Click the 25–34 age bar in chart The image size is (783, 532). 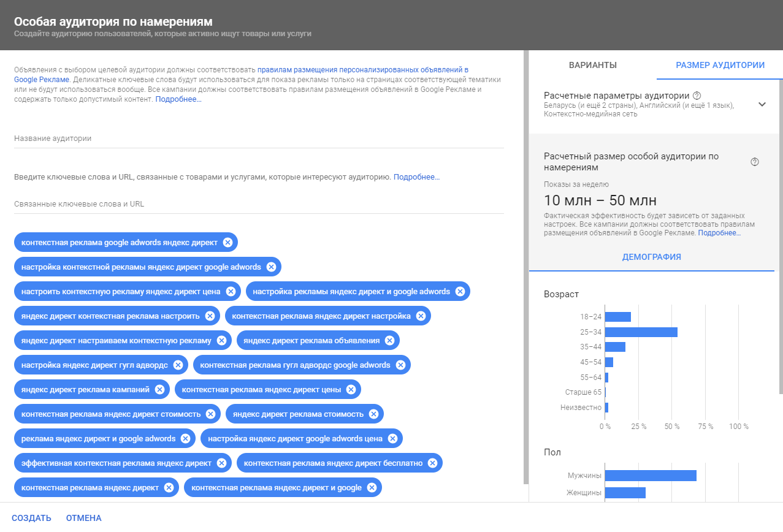point(641,332)
